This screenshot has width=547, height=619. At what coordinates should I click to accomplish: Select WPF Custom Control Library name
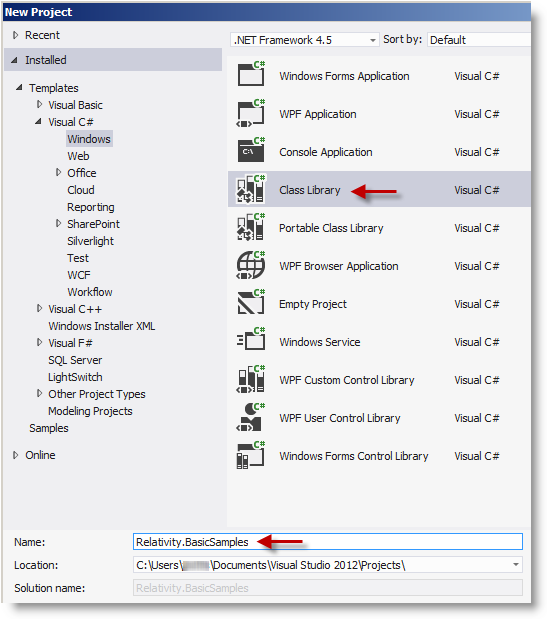[347, 380]
